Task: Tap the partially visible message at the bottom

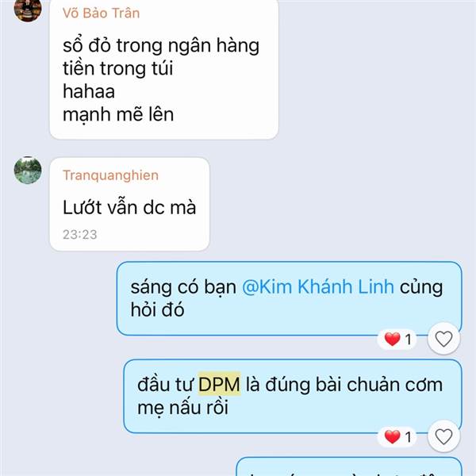Action: pyautogui.click(x=349, y=467)
